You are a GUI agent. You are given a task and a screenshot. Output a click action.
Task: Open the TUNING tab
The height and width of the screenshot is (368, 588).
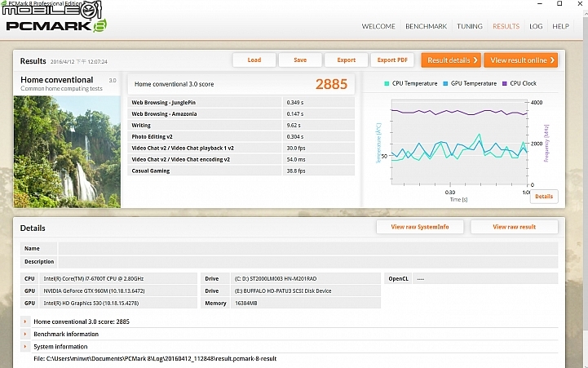[x=470, y=26]
